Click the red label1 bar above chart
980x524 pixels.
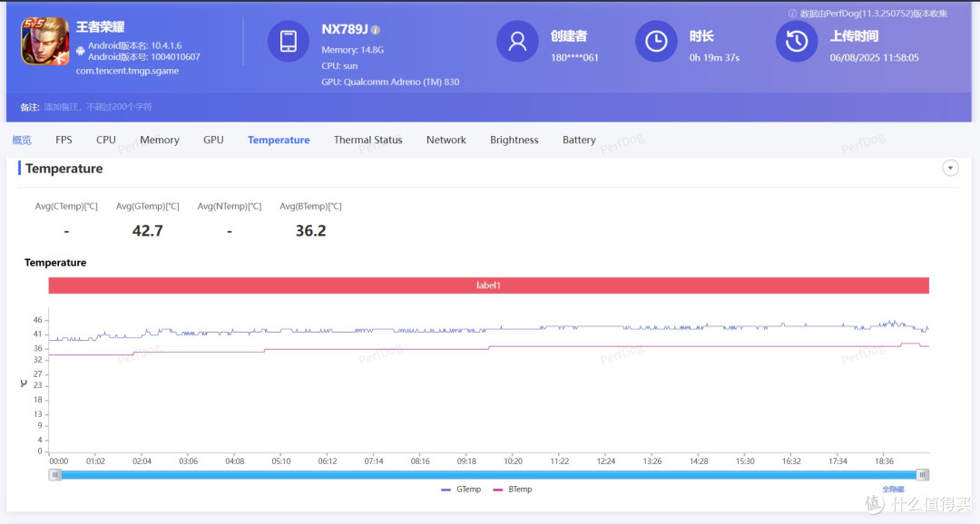tap(489, 286)
